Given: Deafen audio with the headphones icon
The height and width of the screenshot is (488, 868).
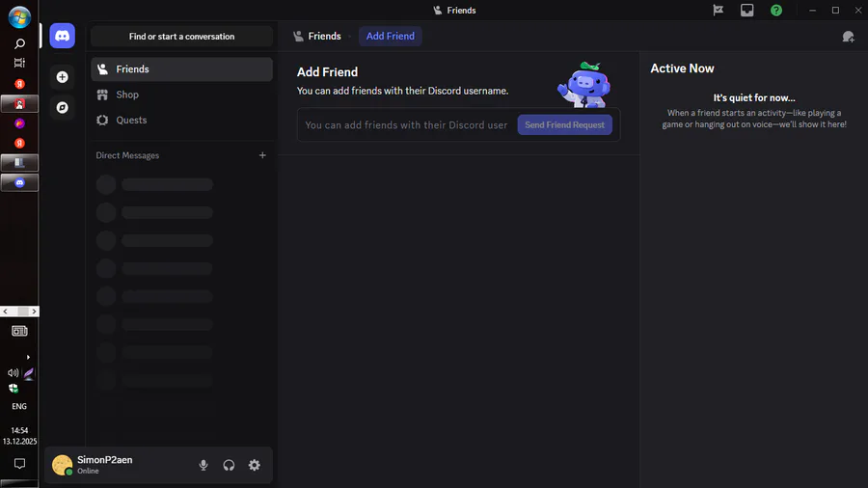Looking at the screenshot, I should pyautogui.click(x=229, y=465).
